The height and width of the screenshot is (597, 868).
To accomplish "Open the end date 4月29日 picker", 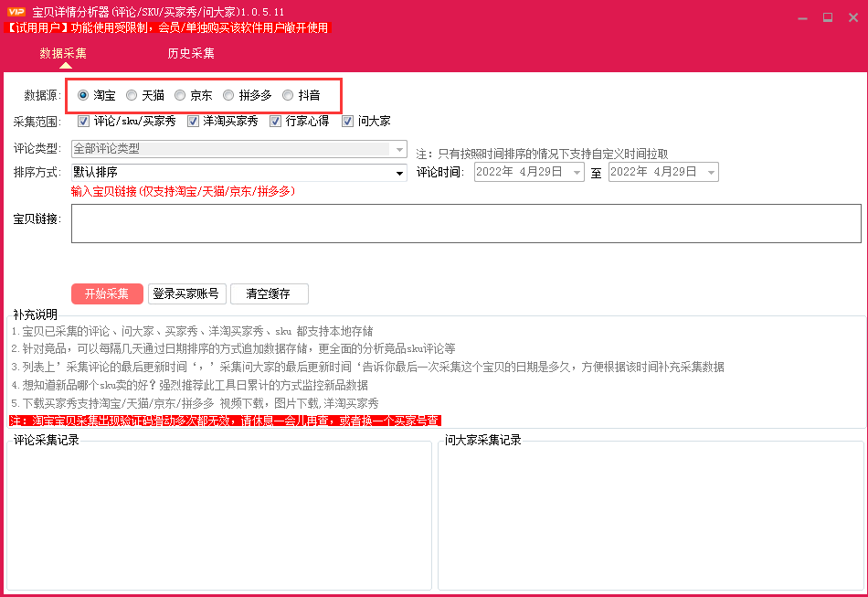I will click(712, 171).
